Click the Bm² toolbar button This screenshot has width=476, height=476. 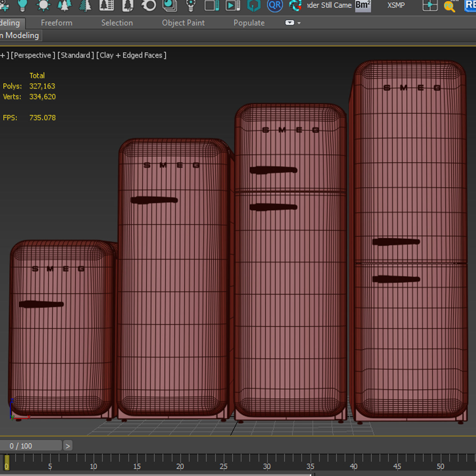click(x=363, y=5)
